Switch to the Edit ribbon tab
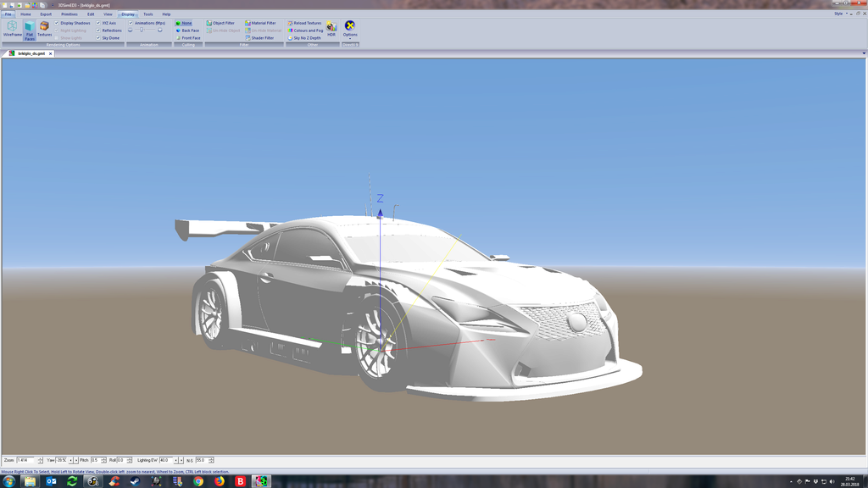The width and height of the screenshot is (868, 488). (91, 14)
